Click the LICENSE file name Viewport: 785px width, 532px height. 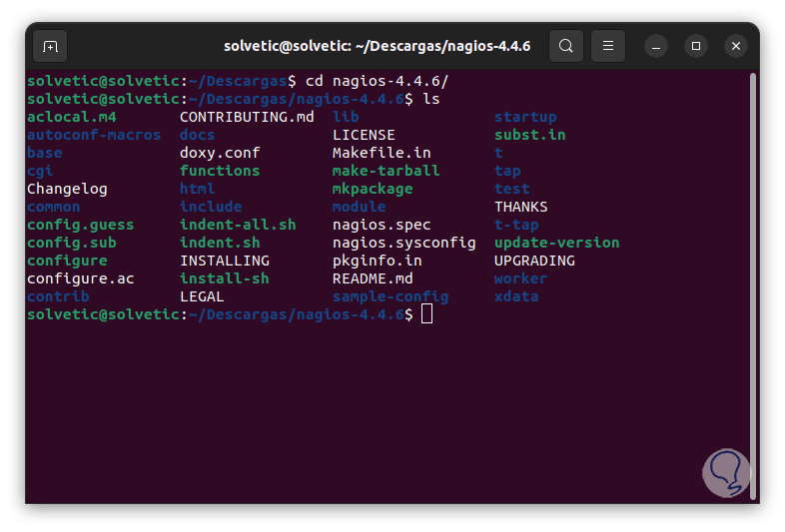pyautogui.click(x=364, y=135)
